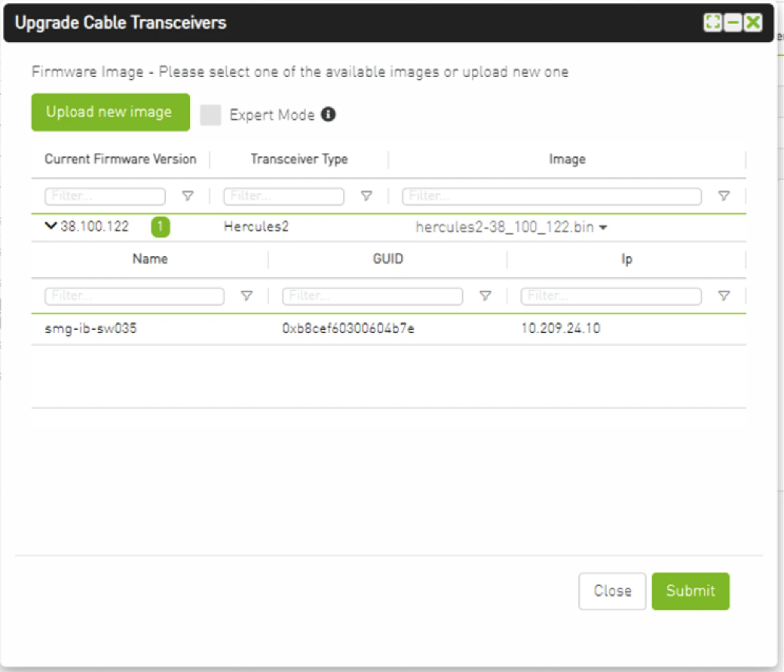Focus the Name filter field
This screenshot has width=784, height=672.
[134, 296]
